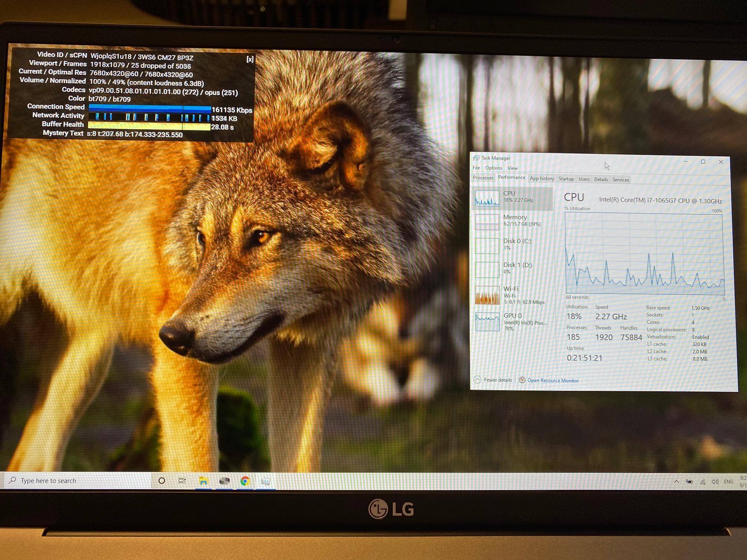Open Disk 1 (D:) performance view
Viewport: 747px width, 560px height.
coord(517,268)
